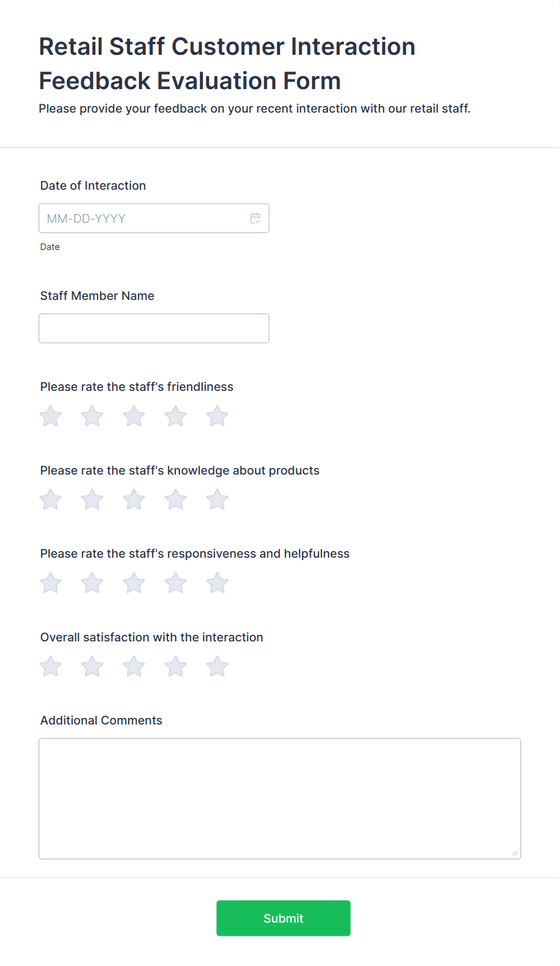560x966 pixels.
Task: Select five stars for overall satisfaction
Action: [x=217, y=666]
